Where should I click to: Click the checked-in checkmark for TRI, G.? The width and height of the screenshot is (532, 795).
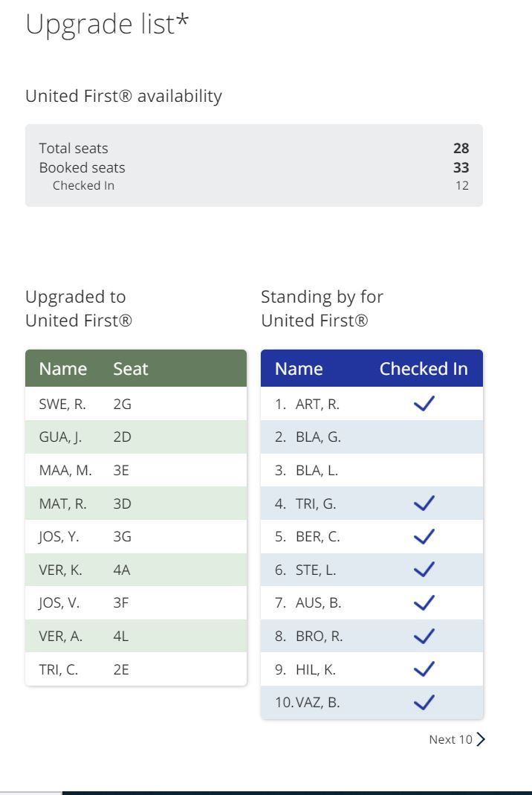pyautogui.click(x=424, y=503)
